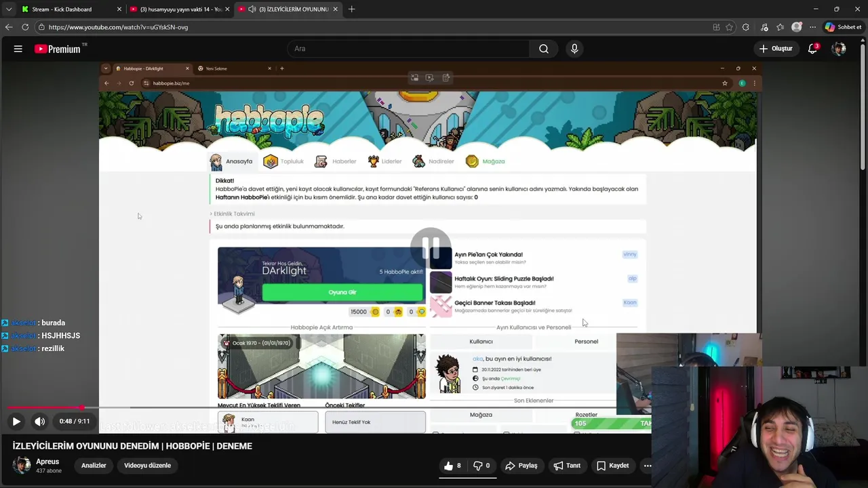Open Analizler for this video
Viewport: 868px width, 488px height.
(94, 466)
